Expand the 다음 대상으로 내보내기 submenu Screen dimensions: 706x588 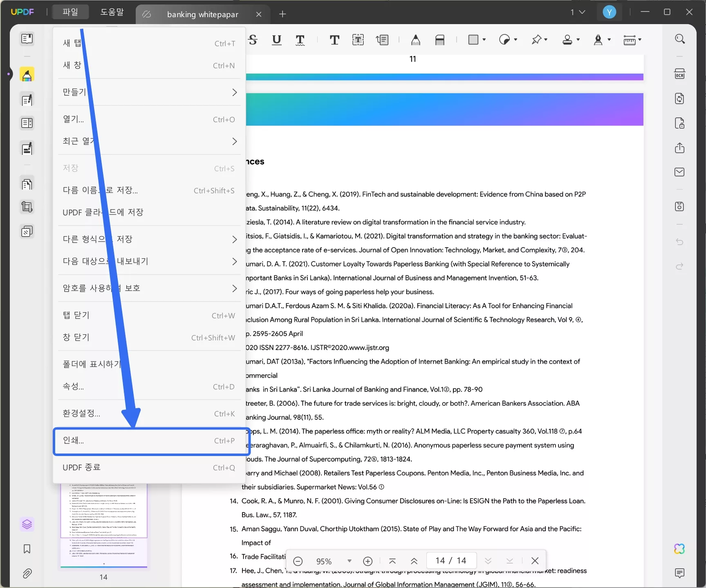coord(149,262)
